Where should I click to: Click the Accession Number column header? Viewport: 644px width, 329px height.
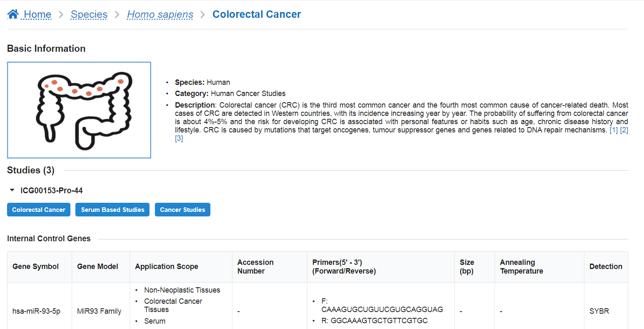pos(256,267)
